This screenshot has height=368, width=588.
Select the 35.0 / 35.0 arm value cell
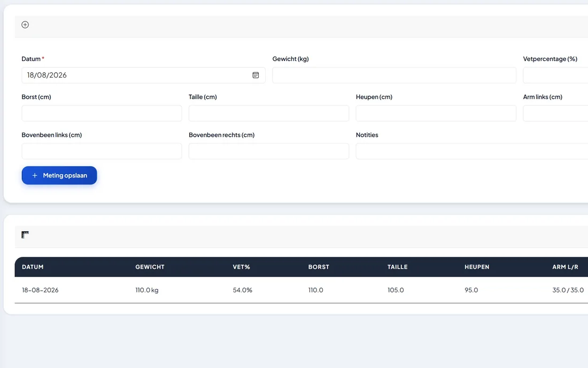(x=568, y=290)
